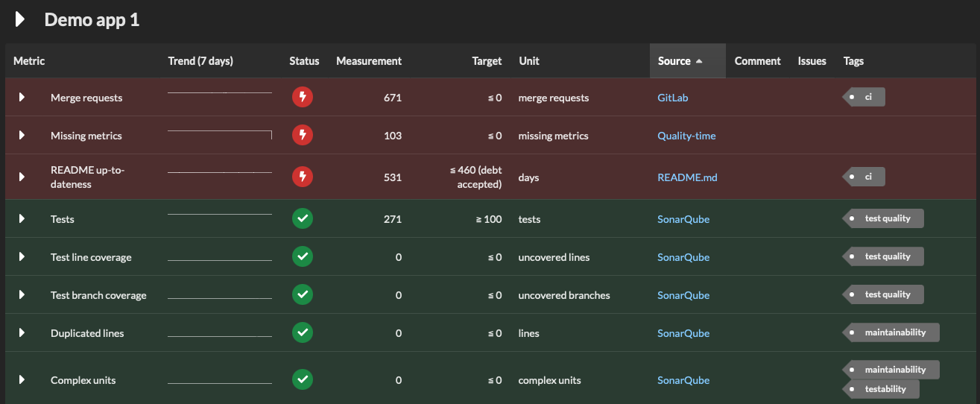The image size is (980, 404).
Task: Open the Quality-time source link
Action: 686,136
